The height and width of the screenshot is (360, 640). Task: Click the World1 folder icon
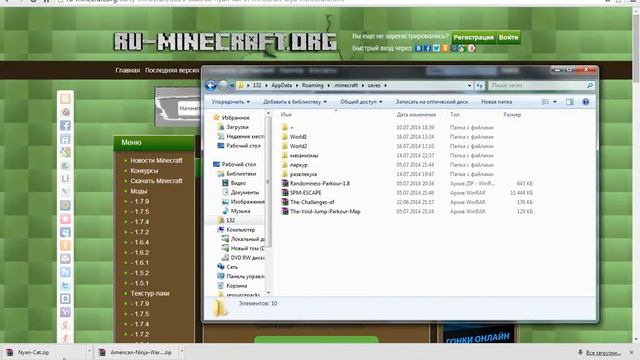point(285,136)
